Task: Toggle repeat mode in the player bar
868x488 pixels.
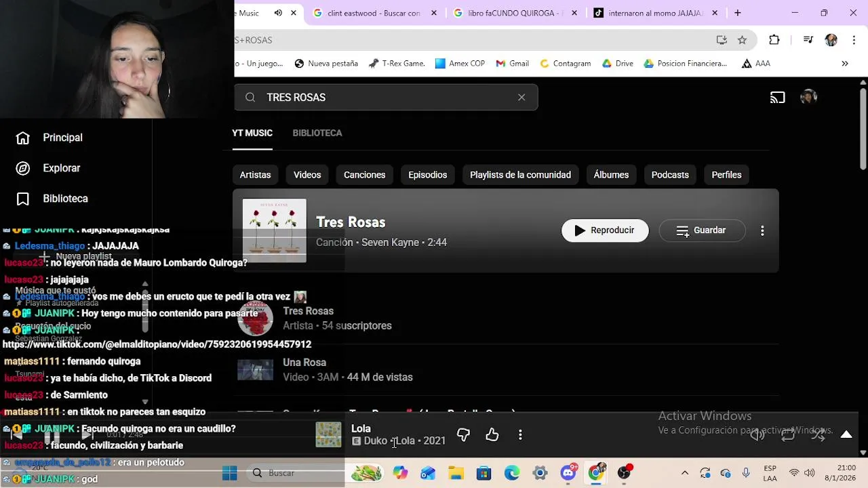Action: coord(788,435)
